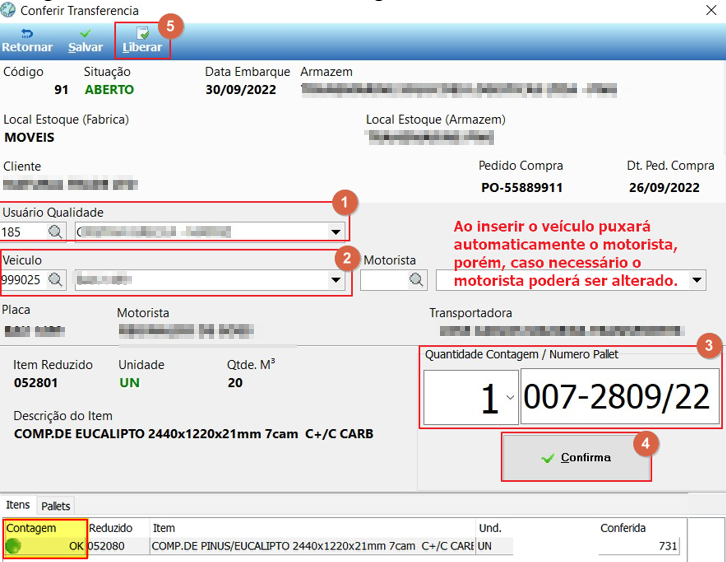Select the COMP.DE PINUS/EUCALIPTO item cell
This screenshot has height=562, width=726.
313,546
